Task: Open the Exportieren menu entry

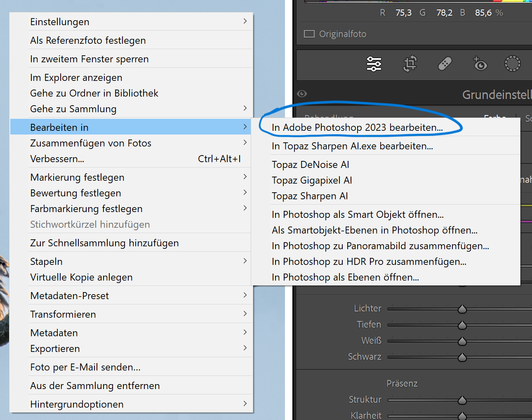Action: pos(131,349)
